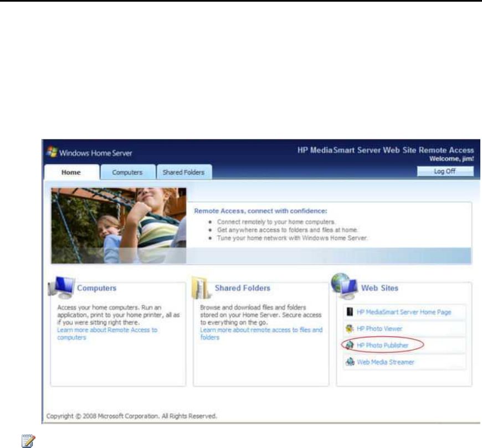Click the Microsoft copyright notice text

pyautogui.click(x=131, y=416)
